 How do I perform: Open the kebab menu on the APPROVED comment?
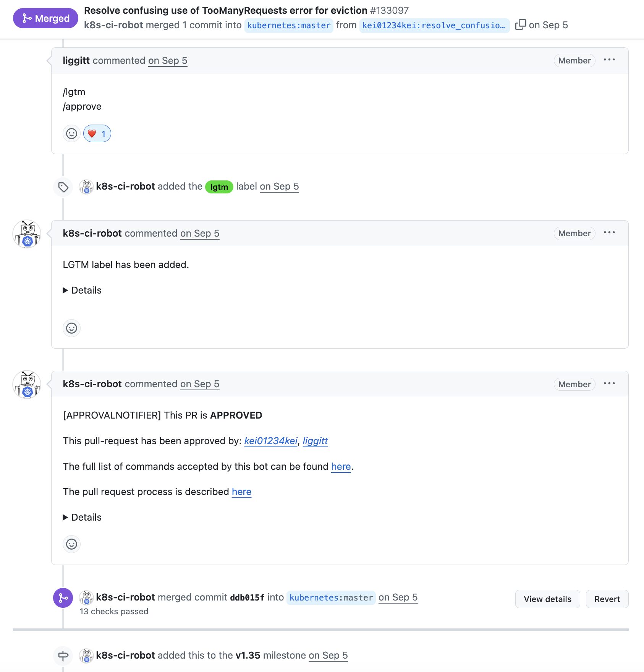coord(610,384)
